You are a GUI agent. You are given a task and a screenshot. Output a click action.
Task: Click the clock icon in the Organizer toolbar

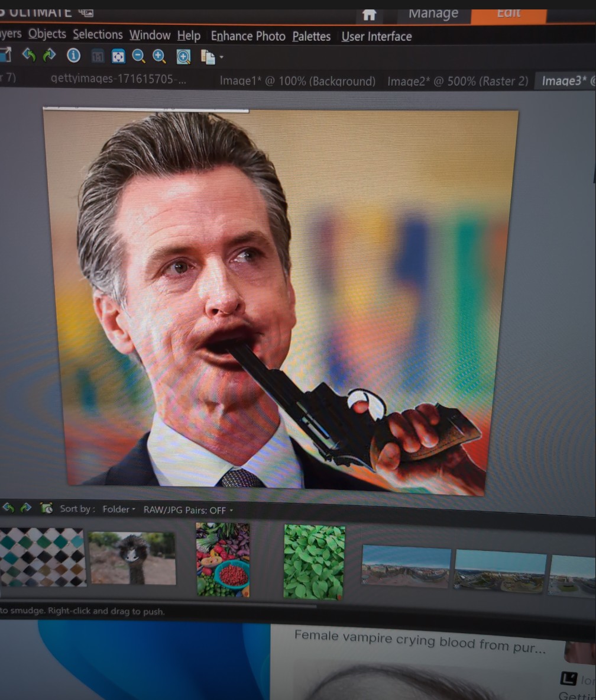pyautogui.click(x=46, y=508)
